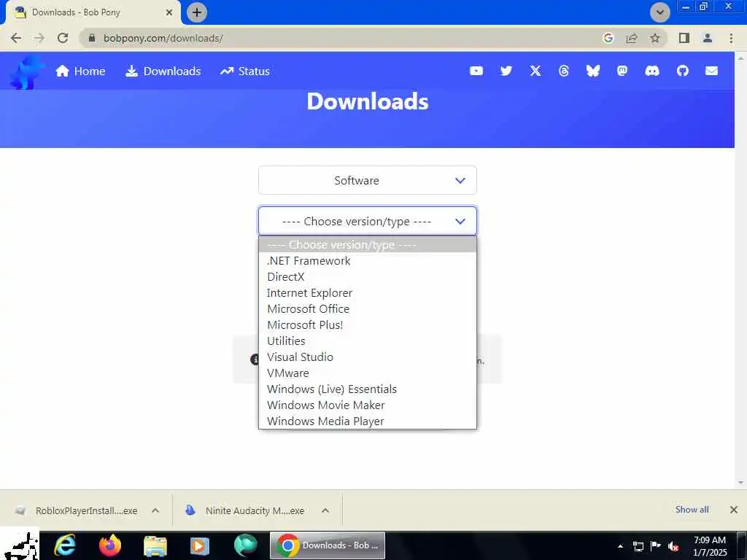The width and height of the screenshot is (747, 560).
Task: Open the email envelope icon link
Action: [x=711, y=71]
